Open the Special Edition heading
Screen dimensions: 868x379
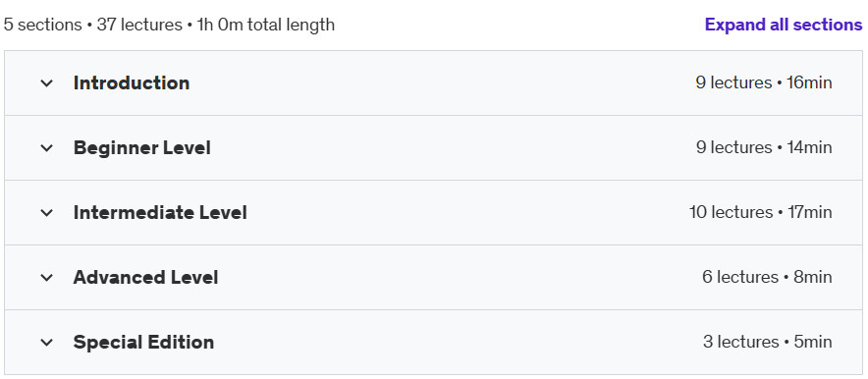pos(143,342)
